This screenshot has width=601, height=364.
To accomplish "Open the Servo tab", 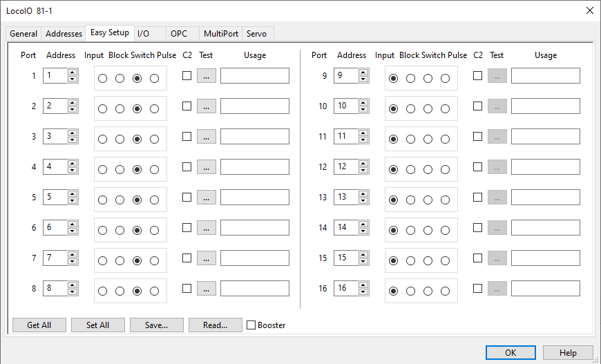I will (x=256, y=34).
